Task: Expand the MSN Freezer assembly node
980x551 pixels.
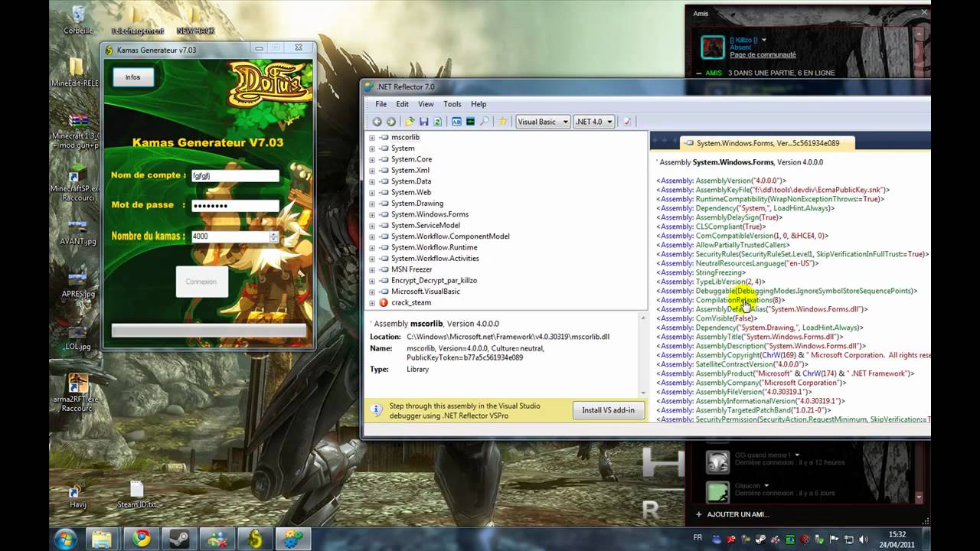Action: [x=372, y=269]
